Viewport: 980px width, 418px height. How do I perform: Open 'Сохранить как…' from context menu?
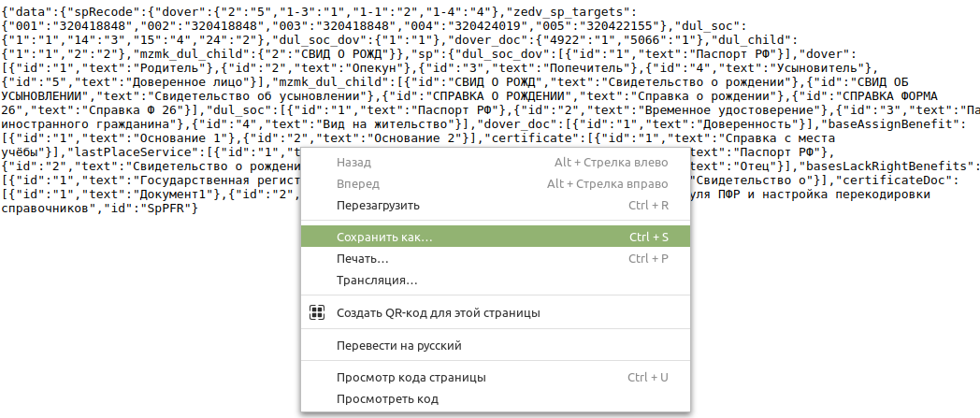point(384,238)
